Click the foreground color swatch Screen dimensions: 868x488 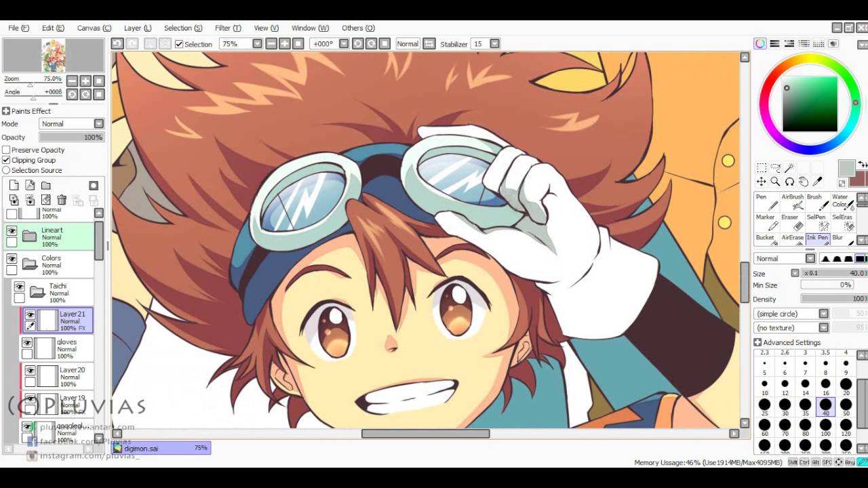click(846, 167)
